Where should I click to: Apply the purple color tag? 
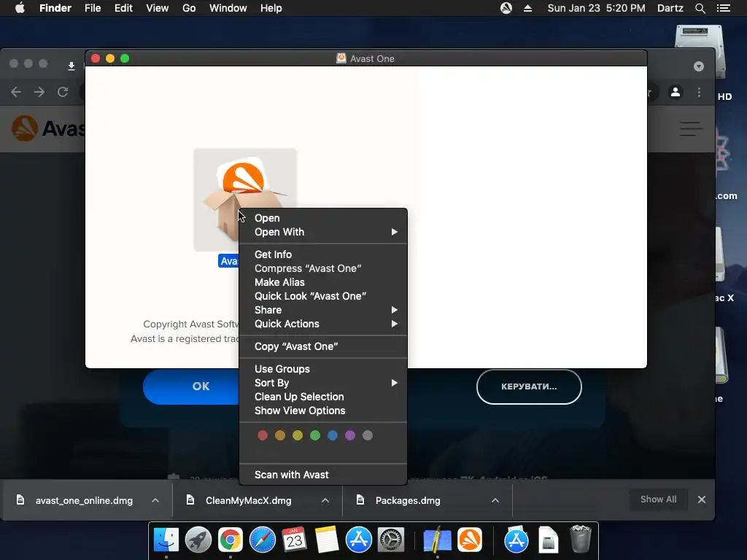tap(350, 435)
